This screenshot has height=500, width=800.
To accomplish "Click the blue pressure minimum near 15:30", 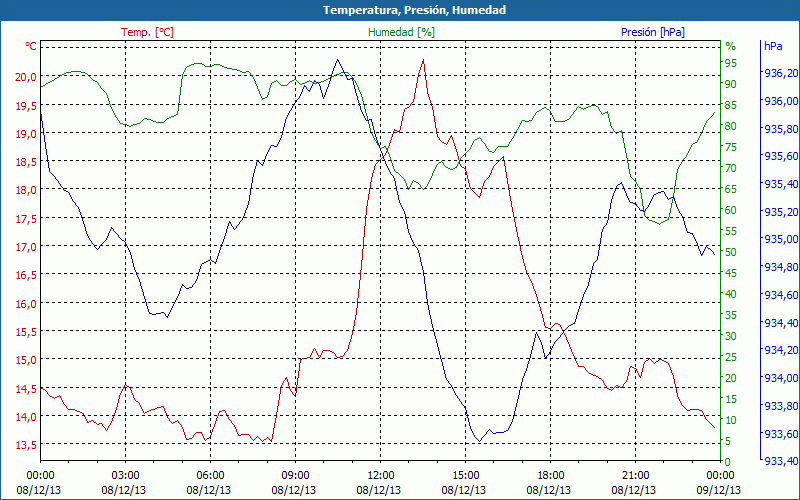I will click(479, 441).
